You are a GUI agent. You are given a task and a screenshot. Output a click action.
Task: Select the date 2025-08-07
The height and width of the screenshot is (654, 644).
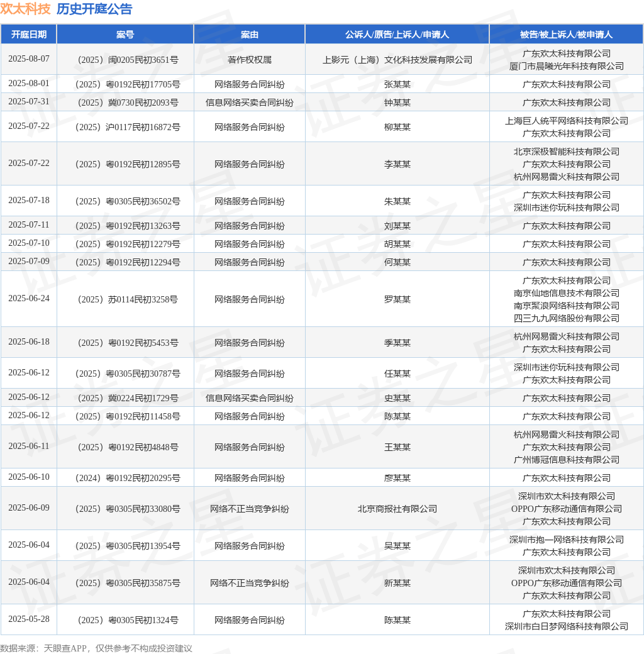(x=29, y=59)
